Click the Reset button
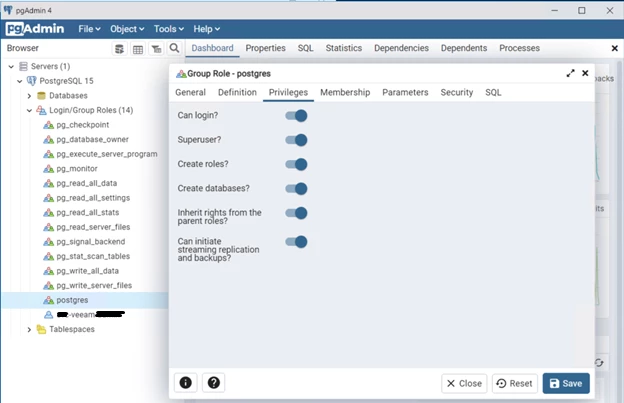The width and height of the screenshot is (624, 403). 515,383
